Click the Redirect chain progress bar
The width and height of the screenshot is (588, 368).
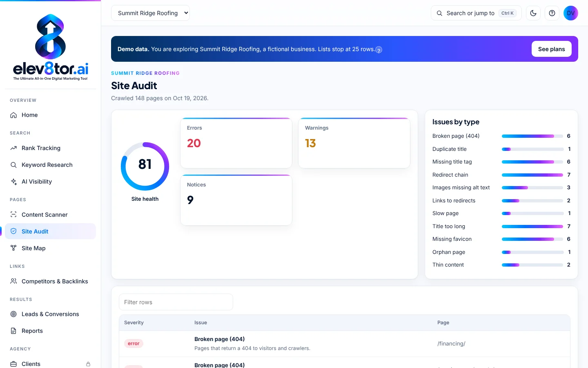pos(532,175)
